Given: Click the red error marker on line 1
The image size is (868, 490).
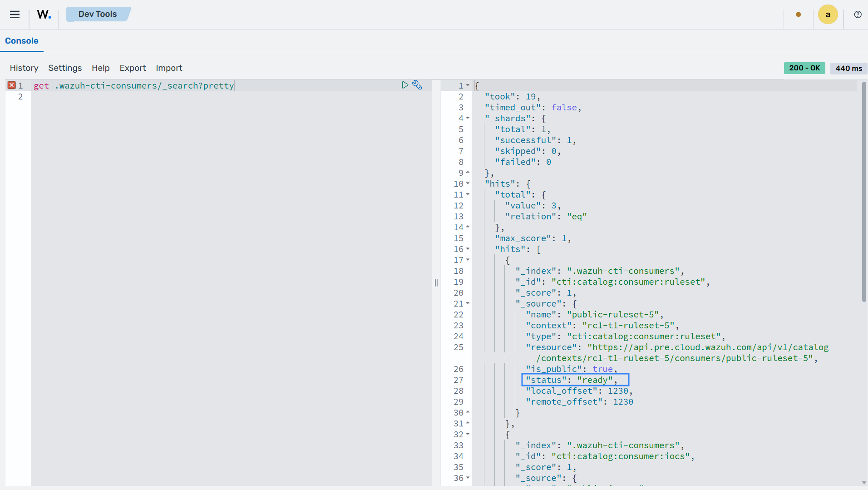Looking at the screenshot, I should point(12,85).
